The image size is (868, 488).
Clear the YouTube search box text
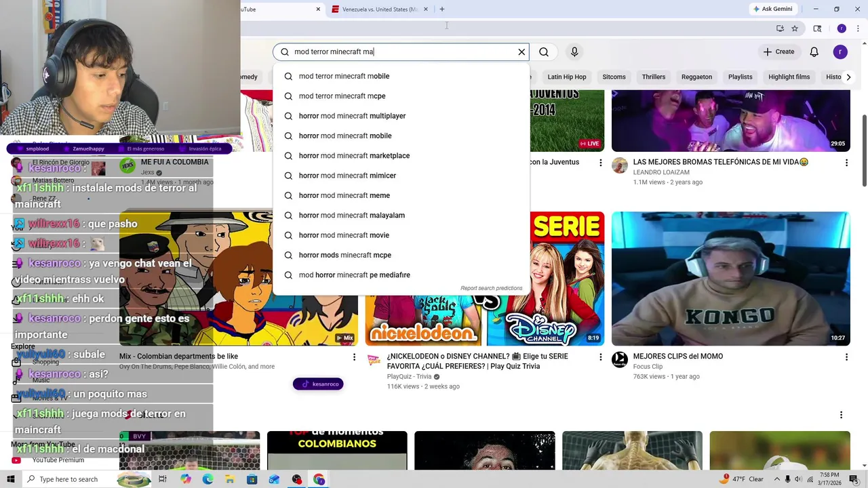[x=521, y=52]
